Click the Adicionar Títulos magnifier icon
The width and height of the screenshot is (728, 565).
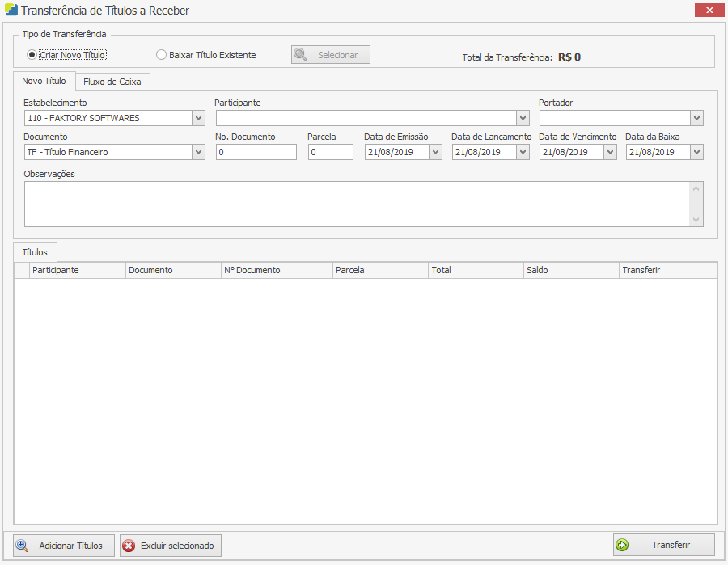point(22,546)
